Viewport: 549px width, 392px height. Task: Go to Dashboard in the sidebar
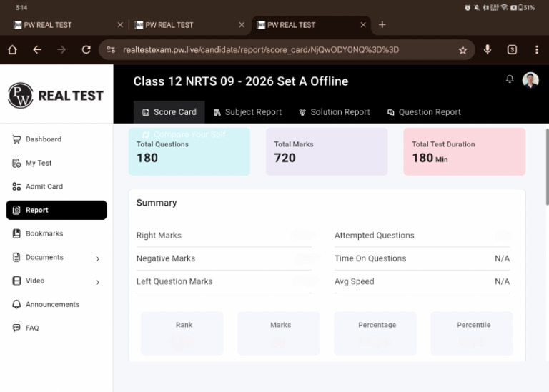click(43, 139)
